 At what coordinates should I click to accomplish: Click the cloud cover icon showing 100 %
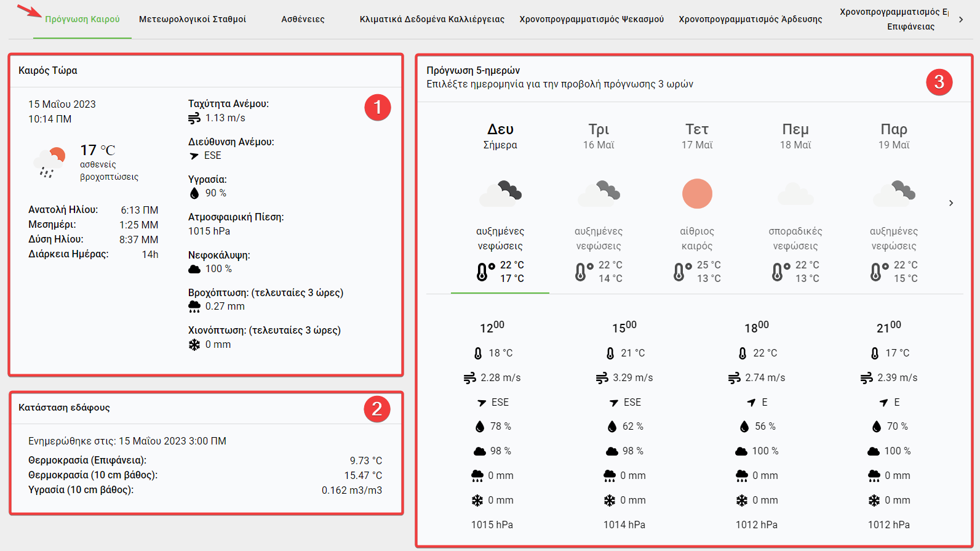(x=194, y=269)
